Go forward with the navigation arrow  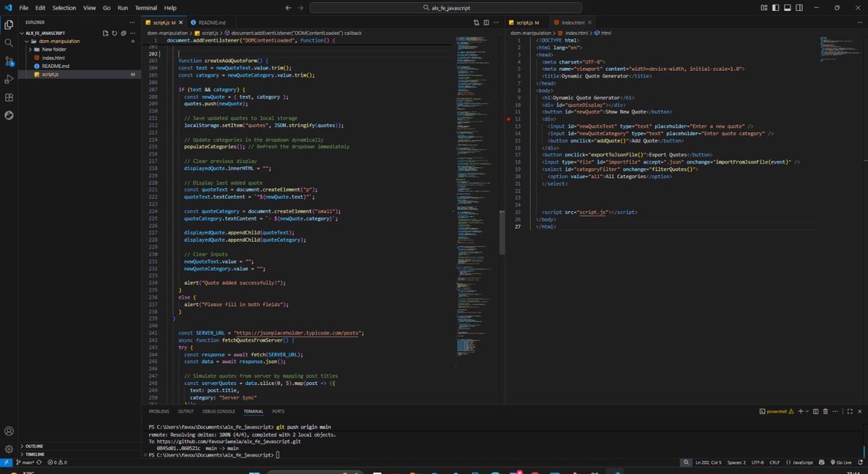click(299, 7)
